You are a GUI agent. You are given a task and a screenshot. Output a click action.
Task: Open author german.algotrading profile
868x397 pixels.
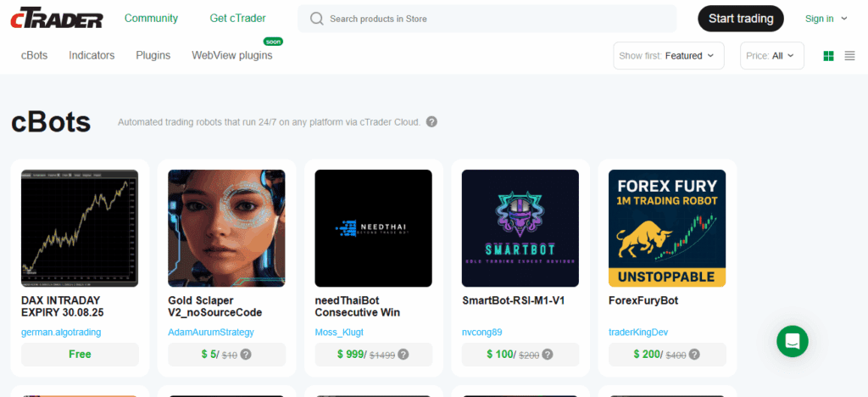point(61,333)
